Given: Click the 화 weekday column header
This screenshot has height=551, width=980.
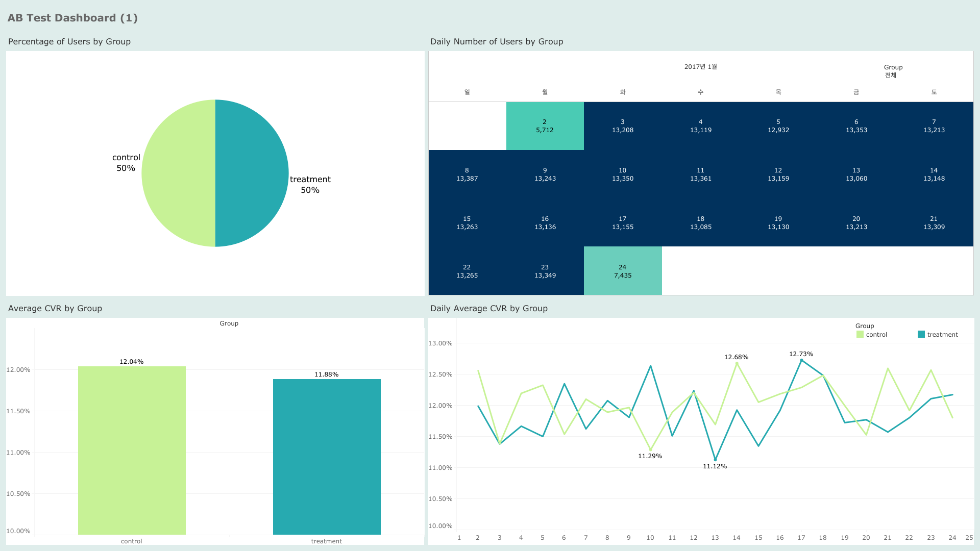Looking at the screenshot, I should click(x=623, y=92).
